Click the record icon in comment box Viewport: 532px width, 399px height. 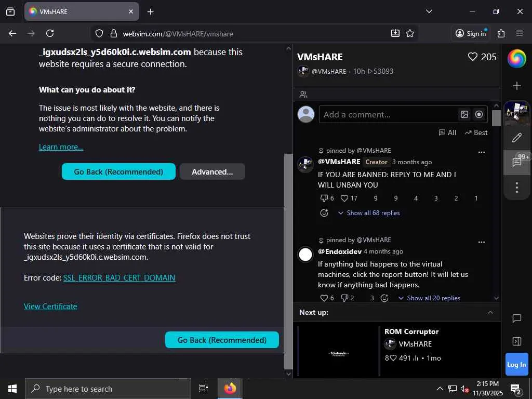pyautogui.click(x=478, y=114)
